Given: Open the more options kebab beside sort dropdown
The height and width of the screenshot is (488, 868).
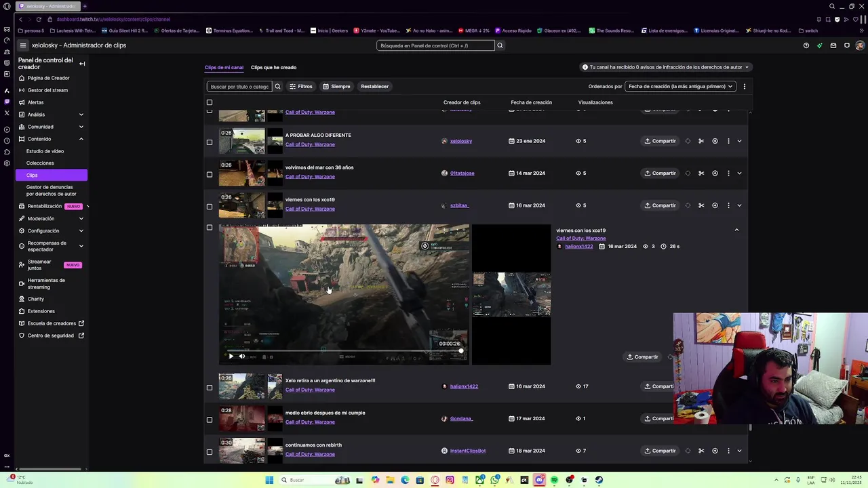Looking at the screenshot, I should point(744,86).
